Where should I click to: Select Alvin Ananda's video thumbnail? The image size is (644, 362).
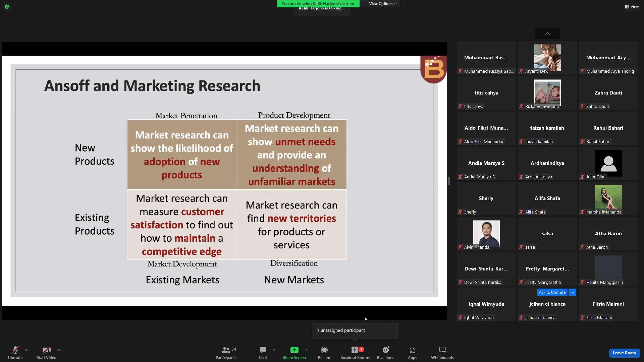486,233
